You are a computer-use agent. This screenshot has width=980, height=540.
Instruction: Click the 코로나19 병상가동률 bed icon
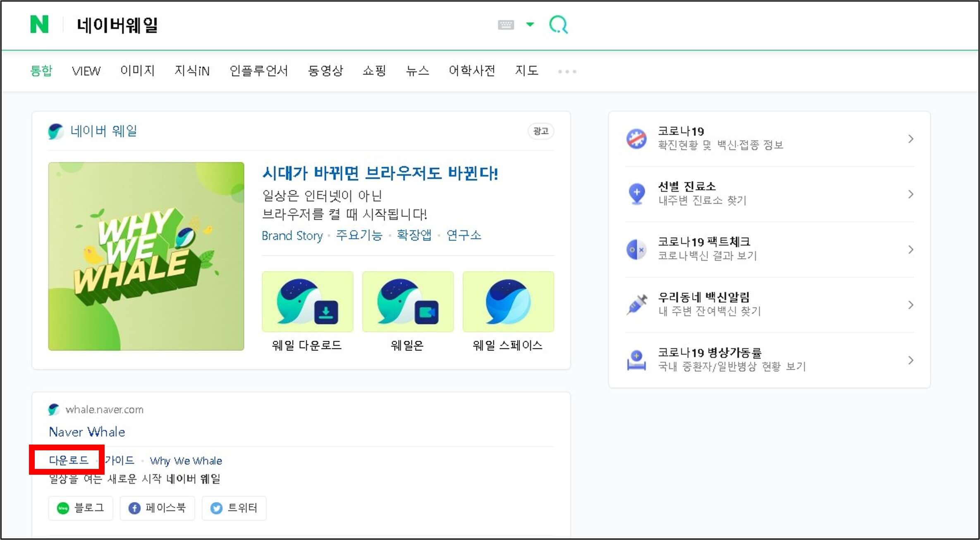coord(636,360)
